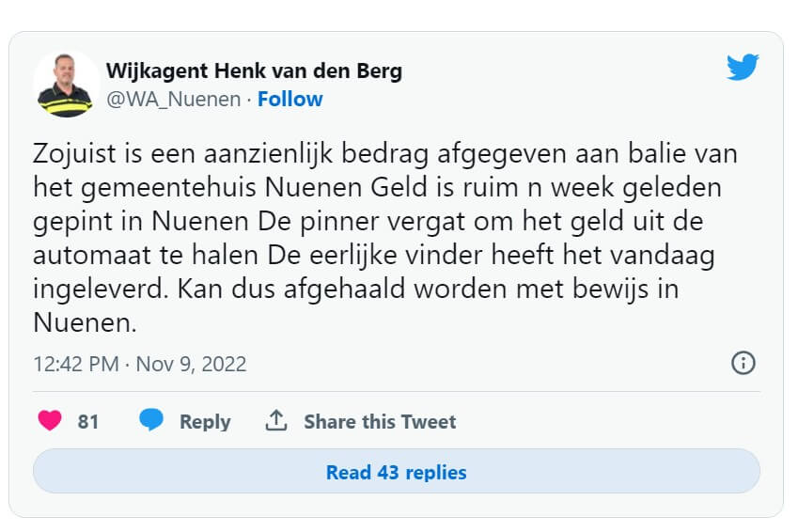Like the tweet with the heart icon

coord(50,421)
